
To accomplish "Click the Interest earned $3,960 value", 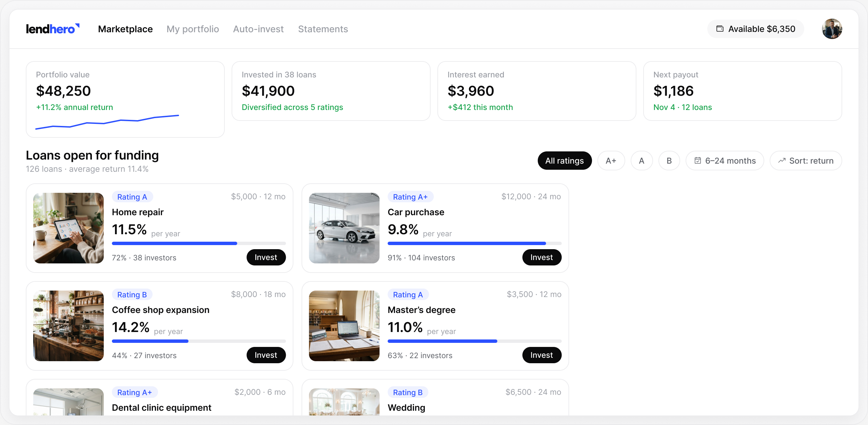I will click(471, 91).
